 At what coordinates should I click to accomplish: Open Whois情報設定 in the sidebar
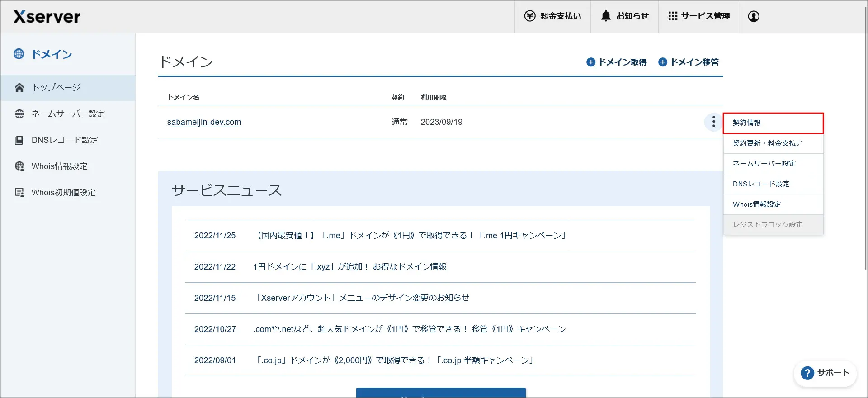point(68,166)
